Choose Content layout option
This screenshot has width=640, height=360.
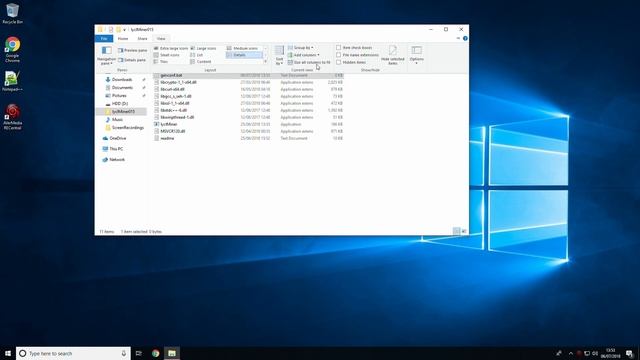[200, 62]
